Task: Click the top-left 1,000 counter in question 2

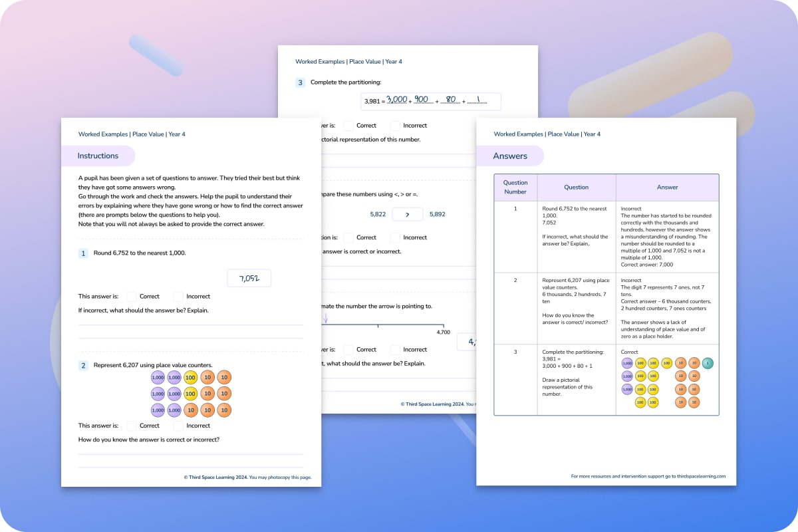Action: click(158, 377)
